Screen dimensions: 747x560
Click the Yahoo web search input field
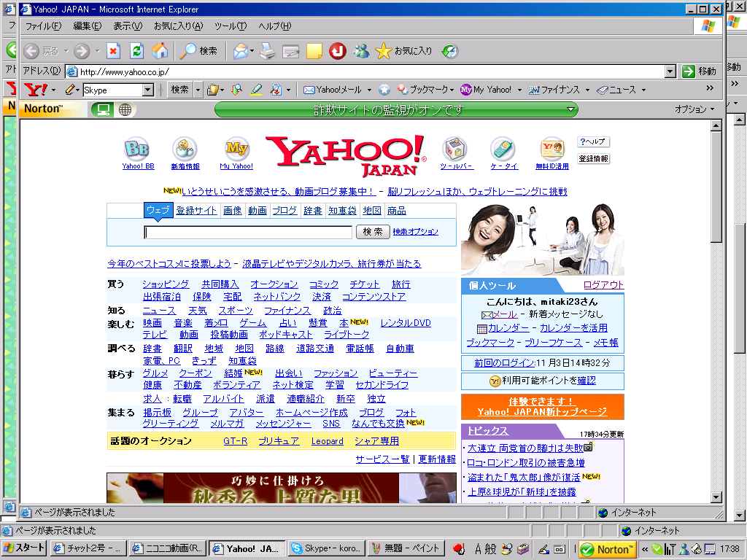click(248, 232)
